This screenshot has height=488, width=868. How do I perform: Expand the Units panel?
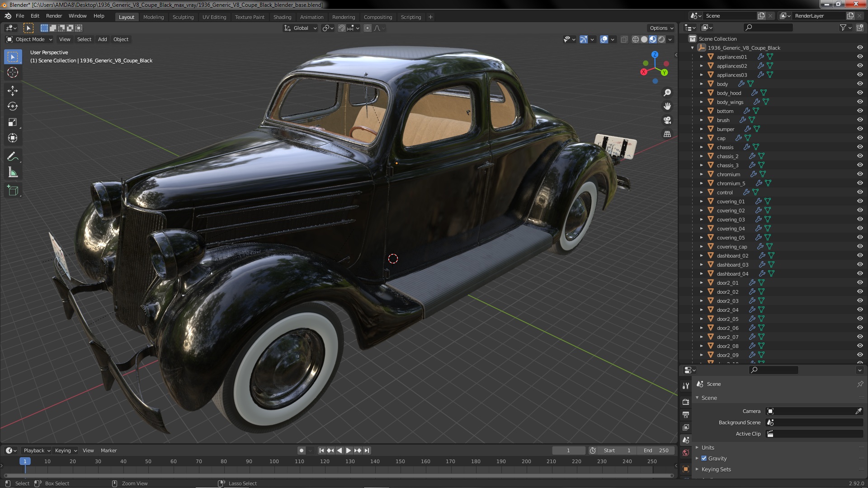(x=697, y=447)
